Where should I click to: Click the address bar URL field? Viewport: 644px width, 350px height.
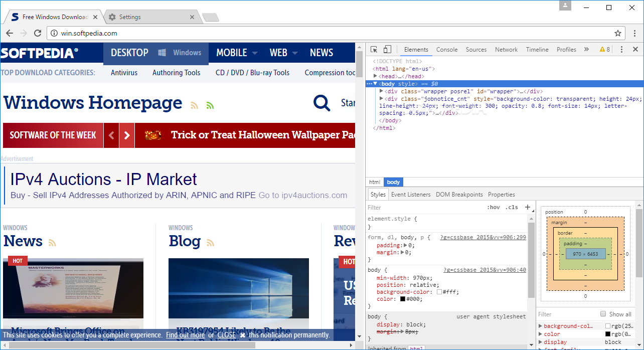point(331,33)
